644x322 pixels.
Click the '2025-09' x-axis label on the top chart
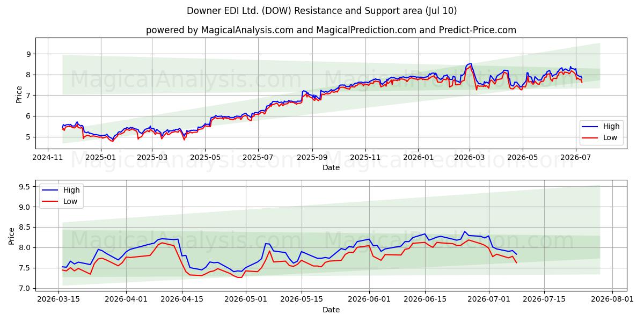[x=312, y=158]
